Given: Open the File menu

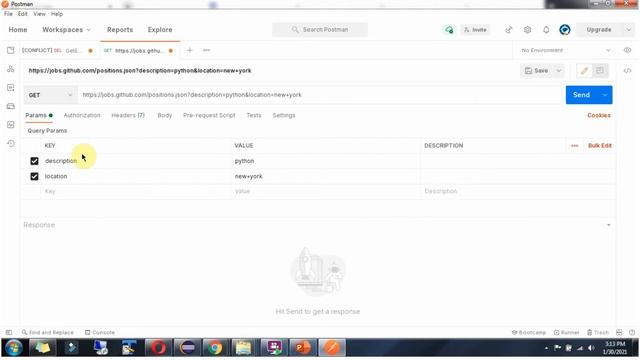Looking at the screenshot, I should tap(8, 14).
